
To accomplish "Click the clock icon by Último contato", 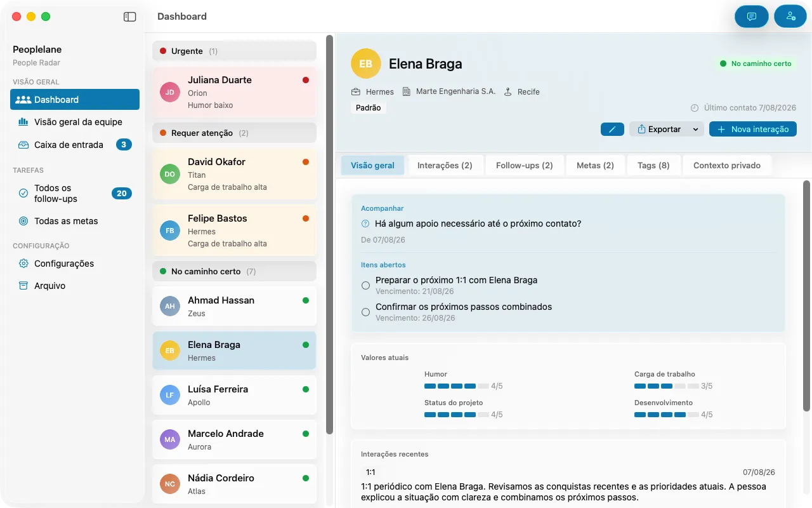I will click(x=694, y=108).
